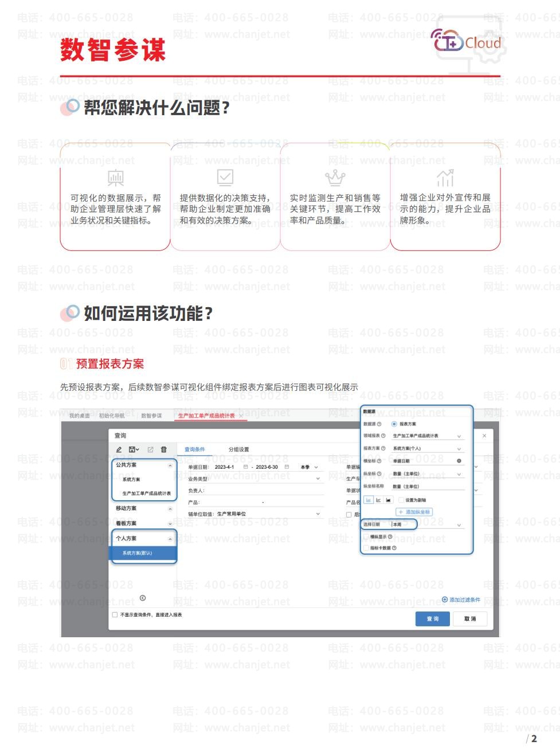Open the 选择日期 本周 dropdown
Viewport: 560px width, 749px height.
[459, 525]
